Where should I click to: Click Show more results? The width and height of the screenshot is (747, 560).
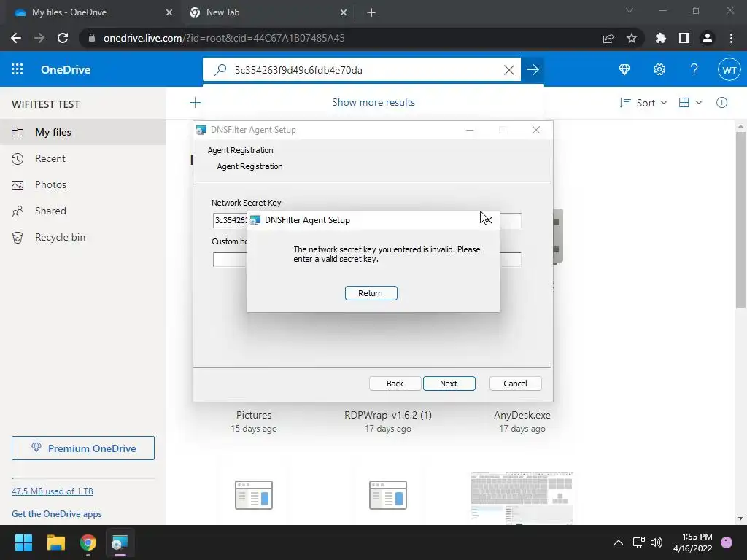[373, 102]
